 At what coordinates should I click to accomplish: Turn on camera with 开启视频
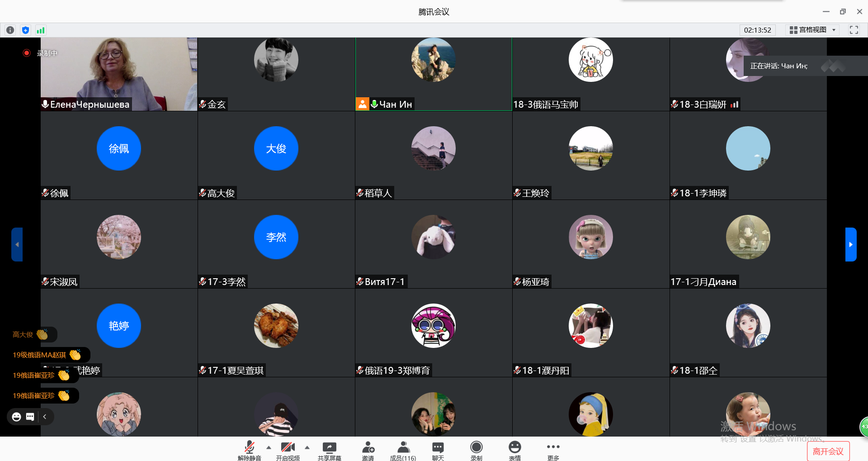point(288,450)
